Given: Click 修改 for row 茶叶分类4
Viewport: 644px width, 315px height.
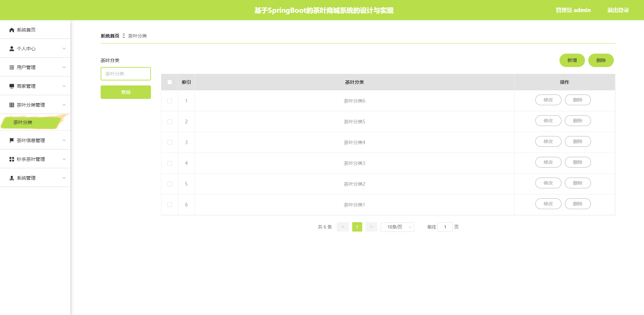Looking at the screenshot, I should (x=548, y=141).
